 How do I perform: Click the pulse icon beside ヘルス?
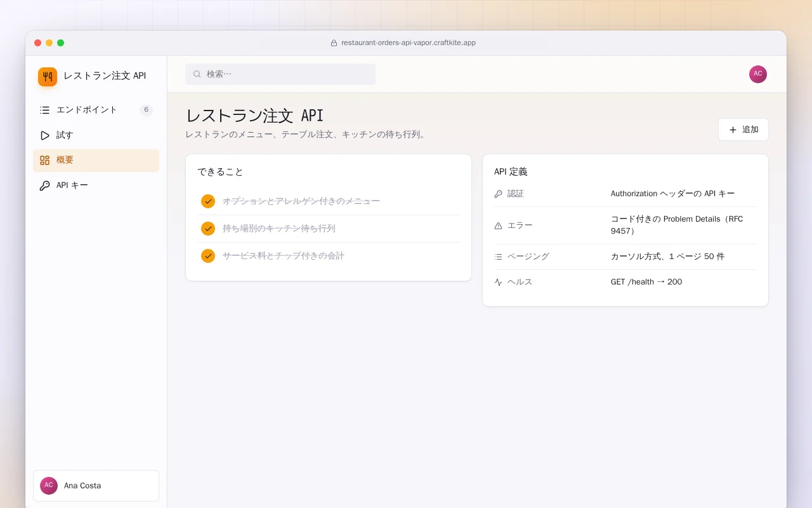click(x=498, y=282)
